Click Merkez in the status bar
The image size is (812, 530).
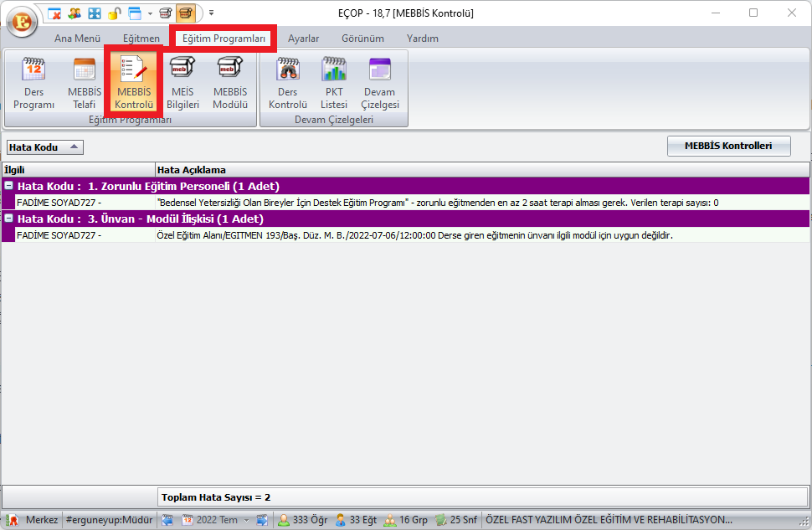click(x=41, y=520)
